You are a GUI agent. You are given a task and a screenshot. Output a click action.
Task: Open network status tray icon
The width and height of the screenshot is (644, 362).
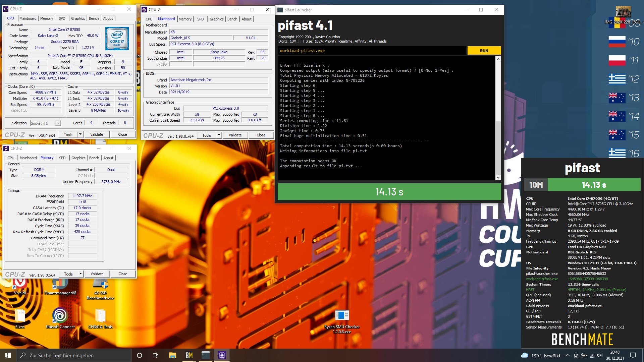[592, 356]
